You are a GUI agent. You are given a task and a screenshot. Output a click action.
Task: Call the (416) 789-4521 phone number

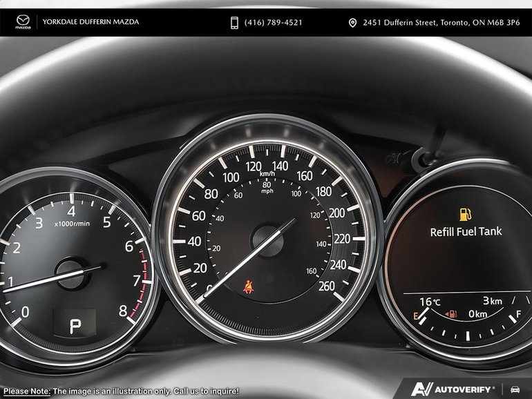[273, 23]
